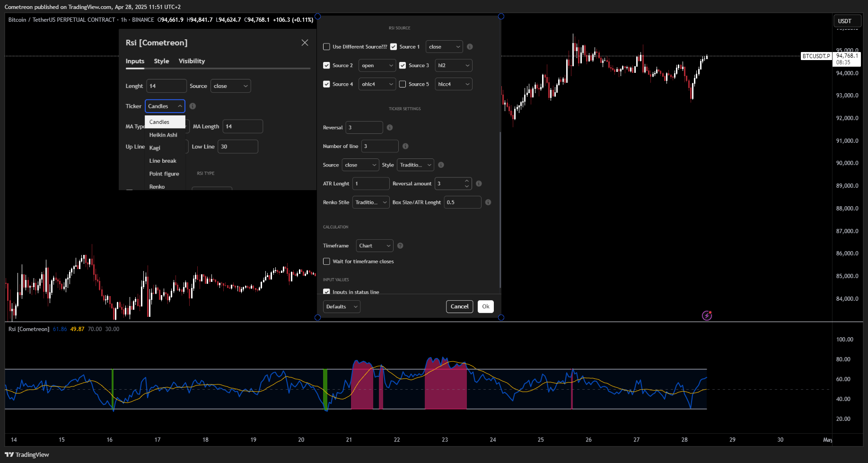Click info icon beside Box Size/ATR Lenght
This screenshot has height=463, width=868.
point(488,202)
